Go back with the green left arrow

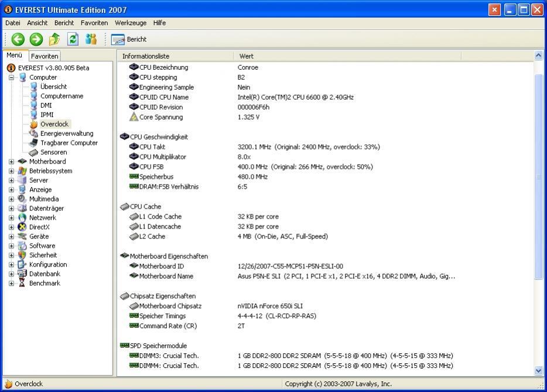(x=18, y=39)
